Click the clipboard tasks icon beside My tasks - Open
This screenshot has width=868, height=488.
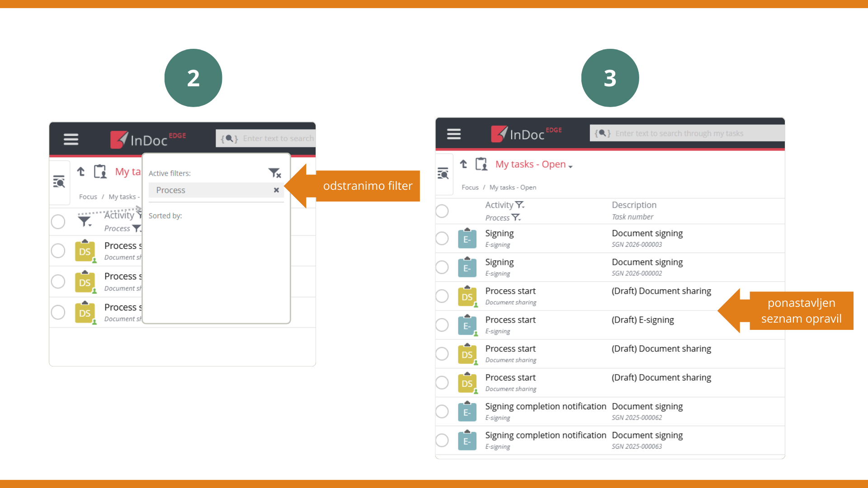481,164
